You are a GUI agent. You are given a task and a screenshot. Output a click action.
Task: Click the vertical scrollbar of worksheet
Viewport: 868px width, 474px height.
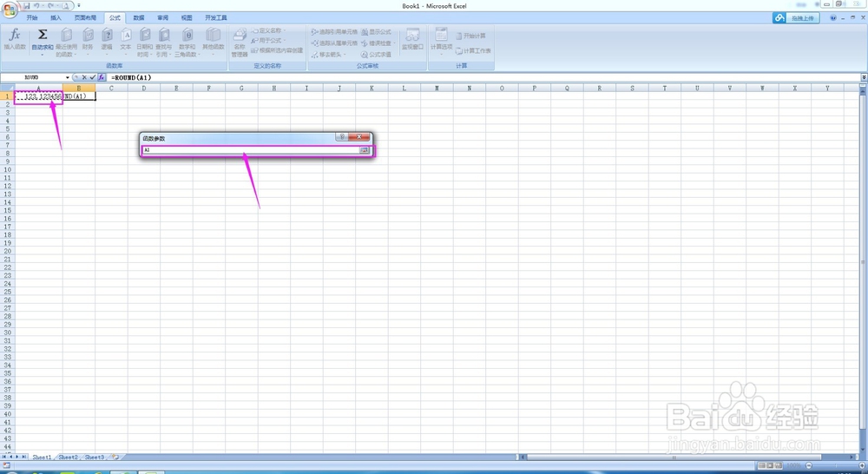pos(862,262)
